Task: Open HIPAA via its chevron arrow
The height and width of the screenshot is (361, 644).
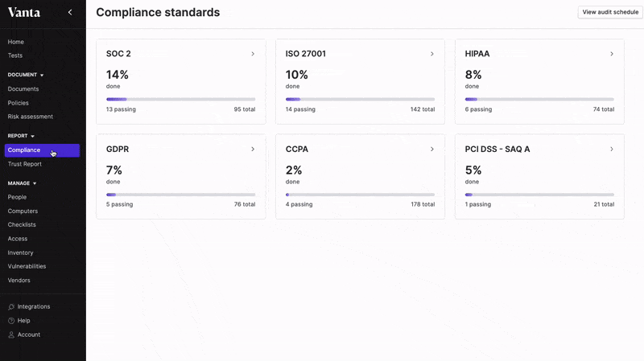Action: [x=612, y=54]
